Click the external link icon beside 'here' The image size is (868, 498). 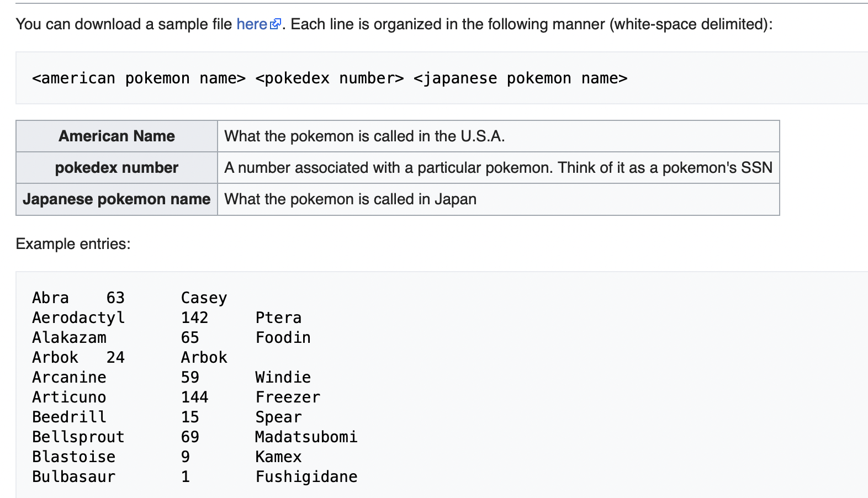[276, 24]
